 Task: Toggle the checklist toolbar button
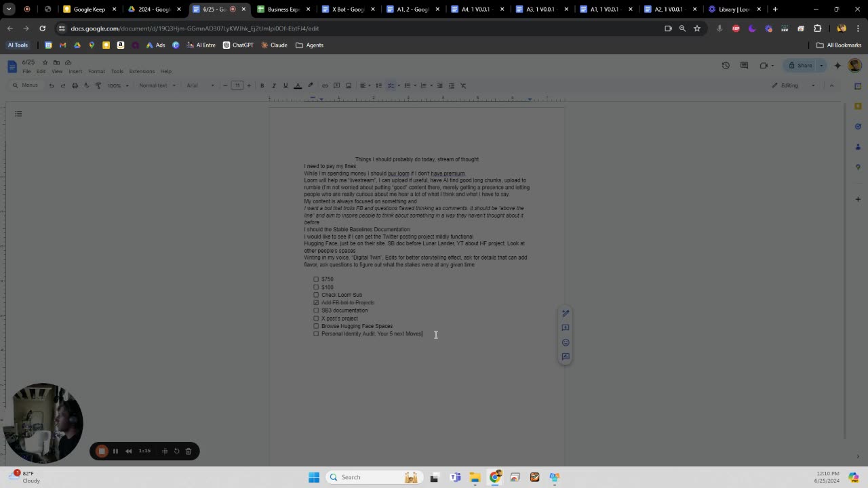[x=391, y=85]
